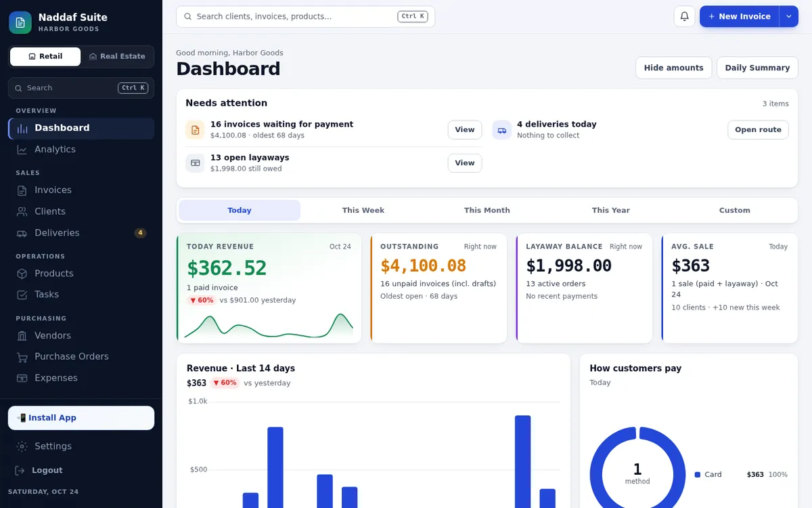
Task: Click the deliveries today truck icon
Action: click(x=502, y=129)
